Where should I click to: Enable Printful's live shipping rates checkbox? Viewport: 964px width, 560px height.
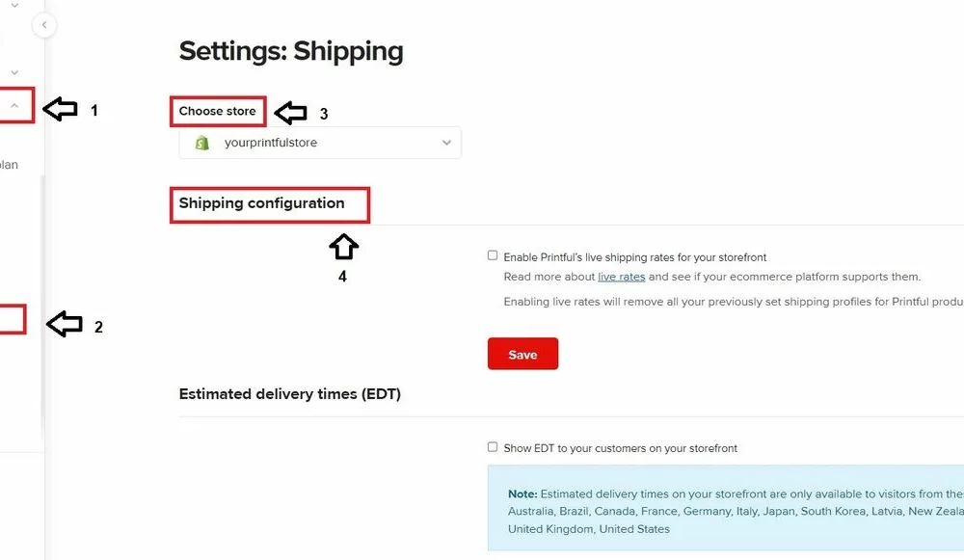point(493,255)
